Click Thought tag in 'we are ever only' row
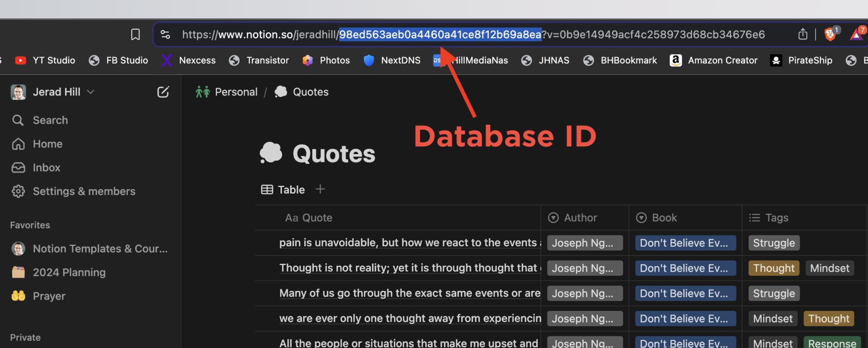Viewport: 868px width, 348px height. coord(829,319)
